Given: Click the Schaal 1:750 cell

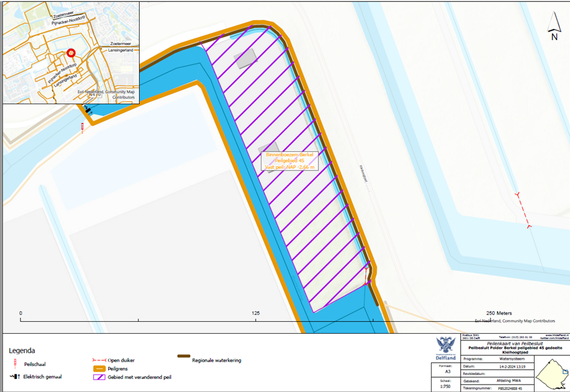Looking at the screenshot, I should [444, 385].
